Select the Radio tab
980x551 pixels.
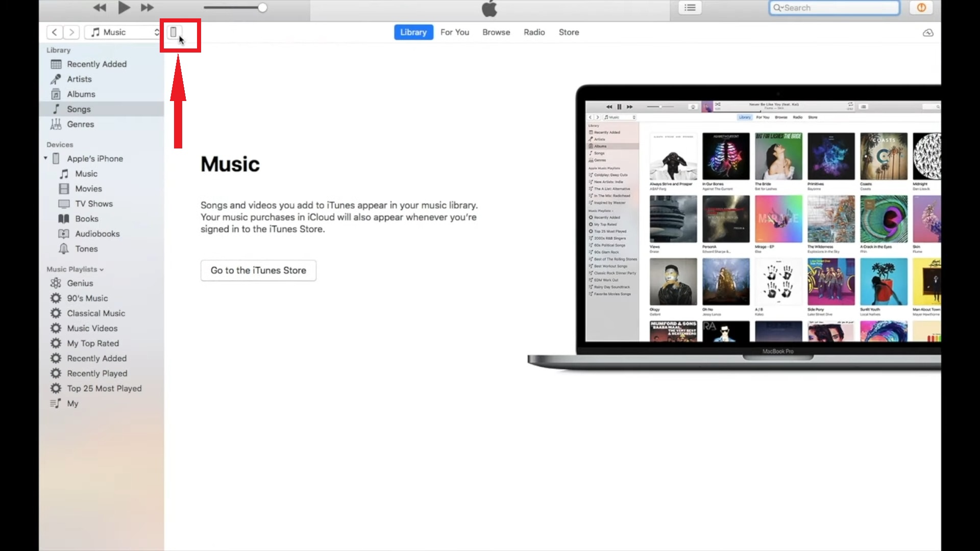(534, 32)
